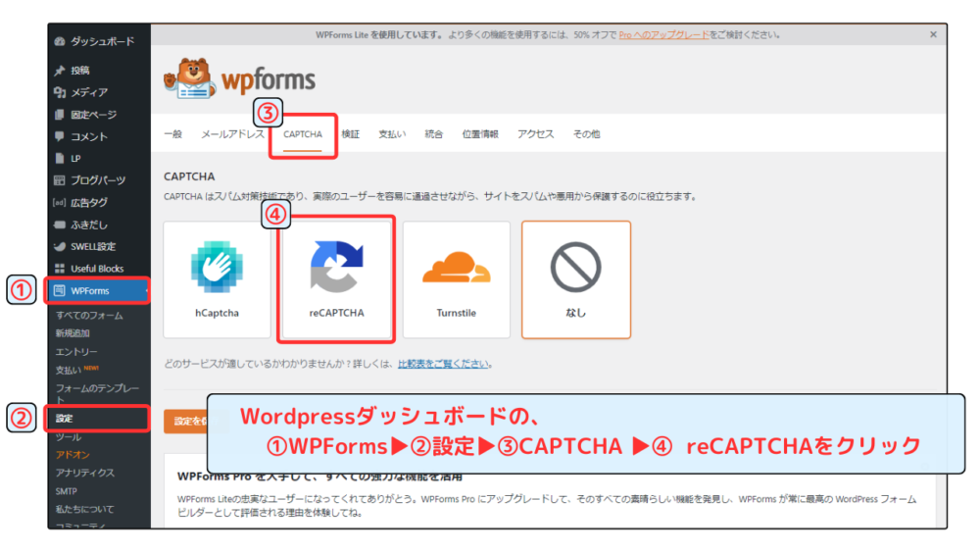Open 私たちについて submenu item
This screenshot has width=980, height=552.
85,509
